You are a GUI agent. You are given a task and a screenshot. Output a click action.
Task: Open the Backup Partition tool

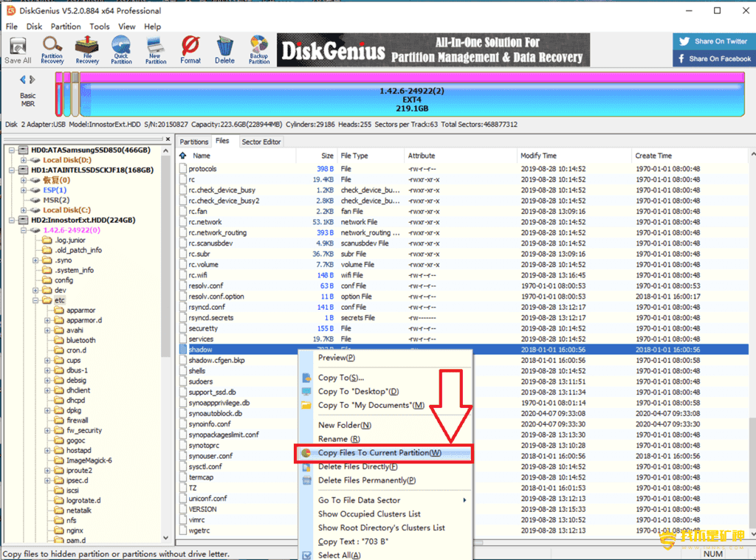259,50
